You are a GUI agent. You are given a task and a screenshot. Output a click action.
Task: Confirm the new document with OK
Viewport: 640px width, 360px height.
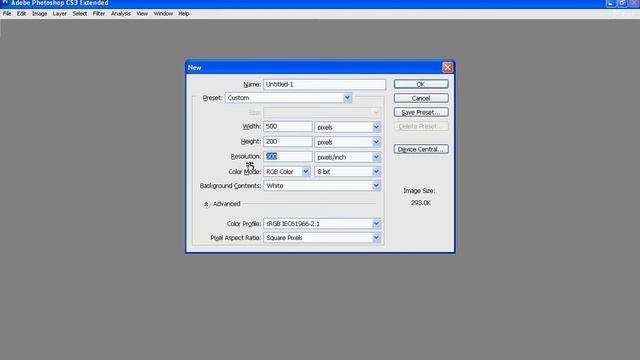[421, 84]
